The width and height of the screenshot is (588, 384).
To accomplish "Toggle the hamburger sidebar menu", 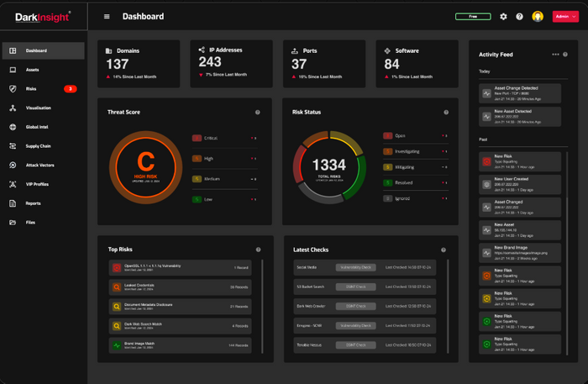I will click(x=107, y=17).
